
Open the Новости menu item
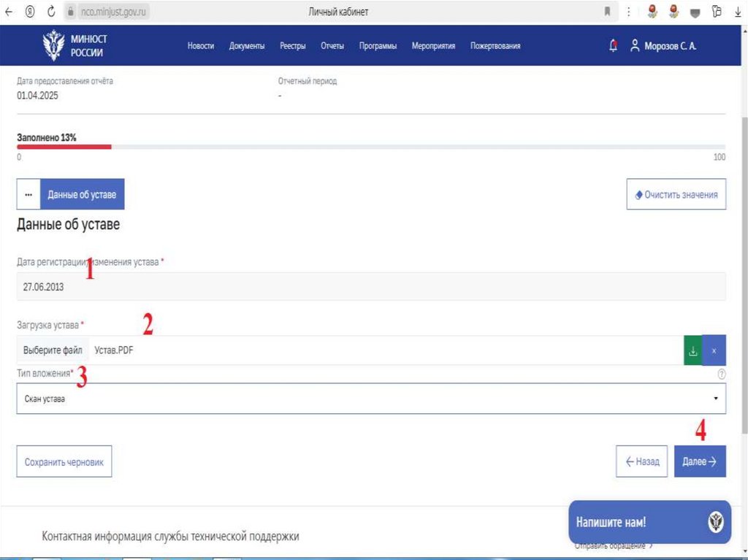point(200,46)
